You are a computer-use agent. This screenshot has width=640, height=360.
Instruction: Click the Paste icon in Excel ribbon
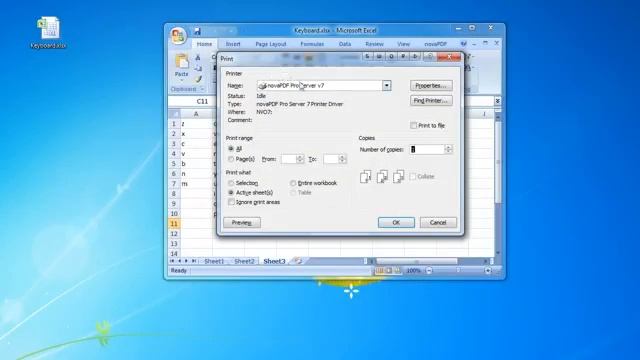182,61
